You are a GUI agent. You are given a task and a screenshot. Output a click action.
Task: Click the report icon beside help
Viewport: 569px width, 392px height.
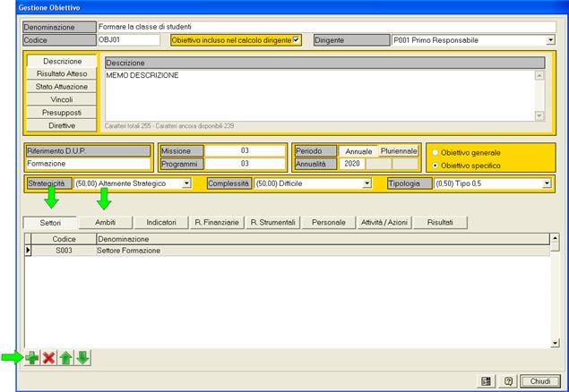486,381
